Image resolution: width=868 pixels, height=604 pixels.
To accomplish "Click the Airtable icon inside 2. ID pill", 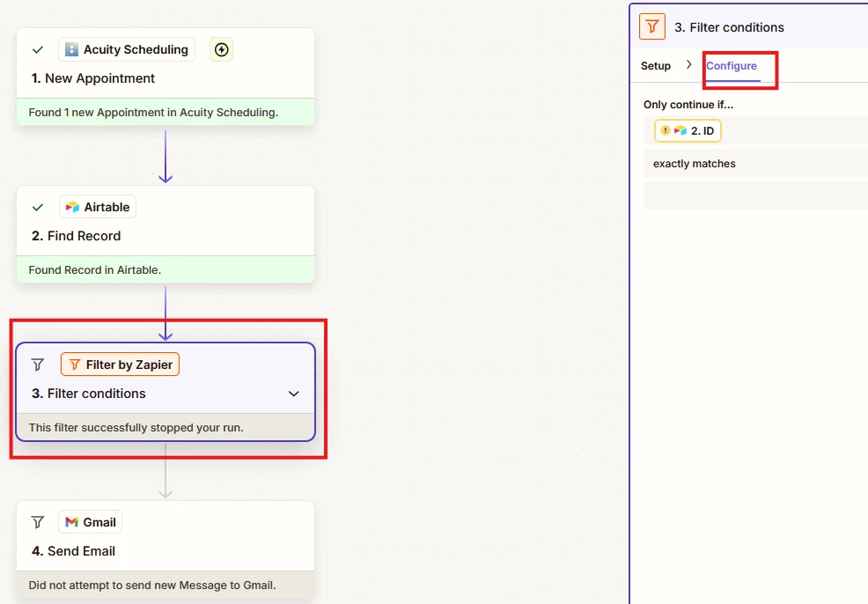I will (680, 130).
